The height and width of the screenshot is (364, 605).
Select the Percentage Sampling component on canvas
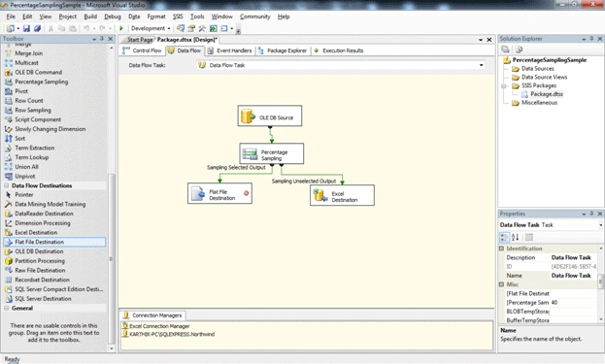pos(272,153)
